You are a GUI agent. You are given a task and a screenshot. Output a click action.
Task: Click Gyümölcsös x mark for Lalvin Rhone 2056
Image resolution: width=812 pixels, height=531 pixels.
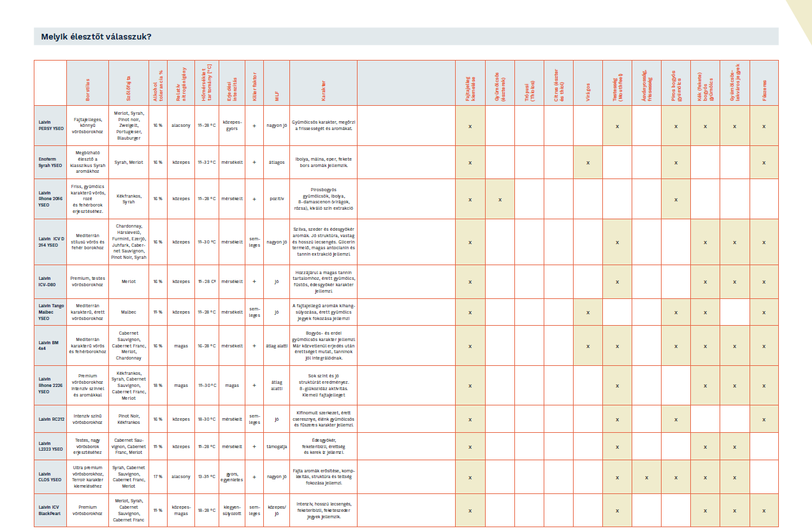500,200
